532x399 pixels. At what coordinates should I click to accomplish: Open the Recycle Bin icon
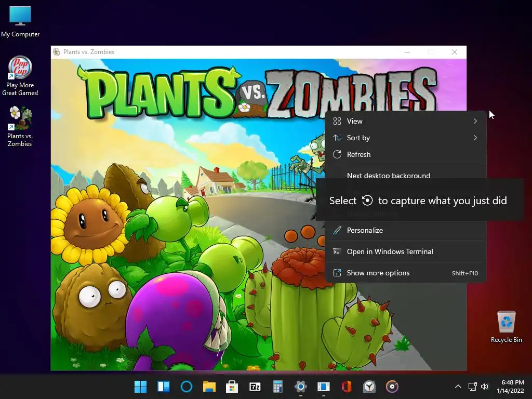[x=506, y=326]
